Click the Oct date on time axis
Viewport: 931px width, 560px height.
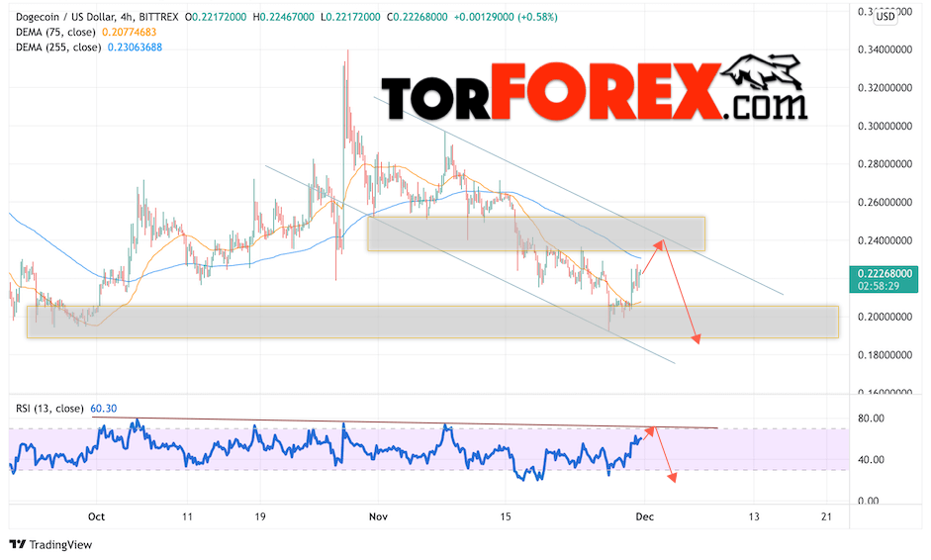pos(96,516)
